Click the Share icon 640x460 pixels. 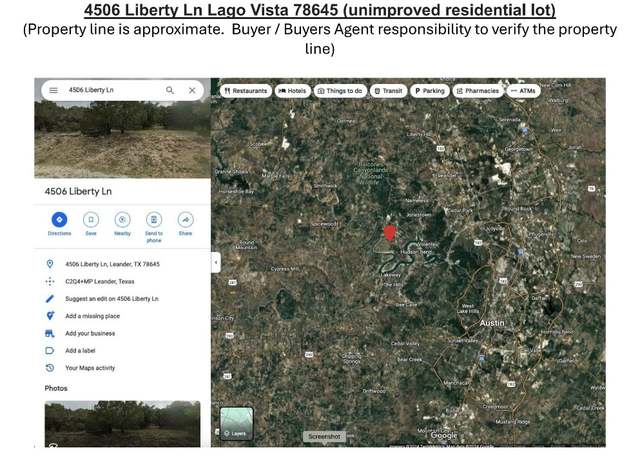(x=185, y=220)
